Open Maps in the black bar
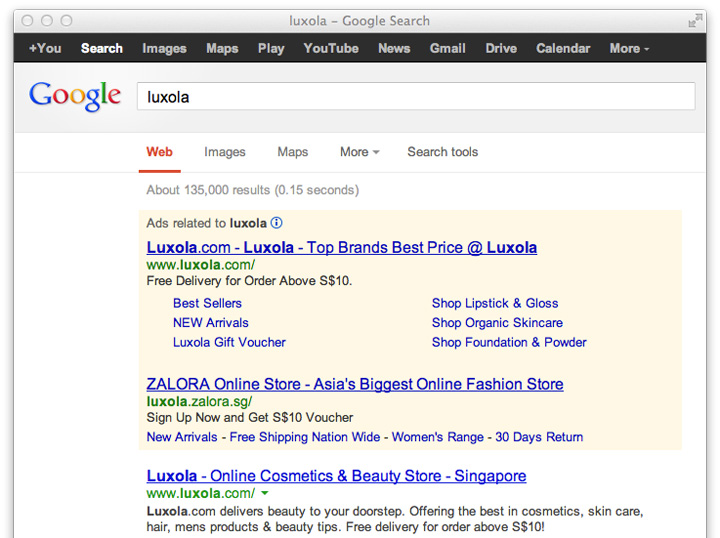The width and height of the screenshot is (720, 538). (x=222, y=49)
